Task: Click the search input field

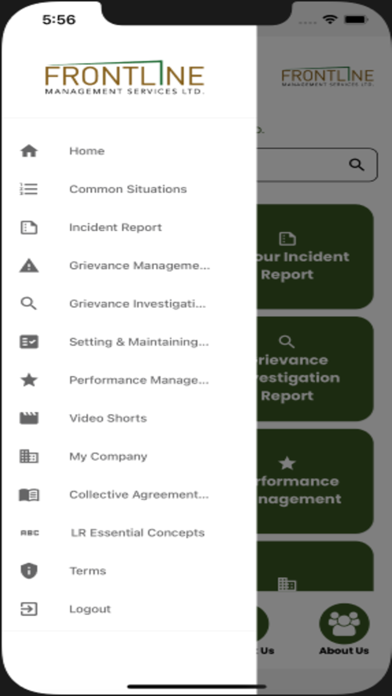Action: coord(317,165)
